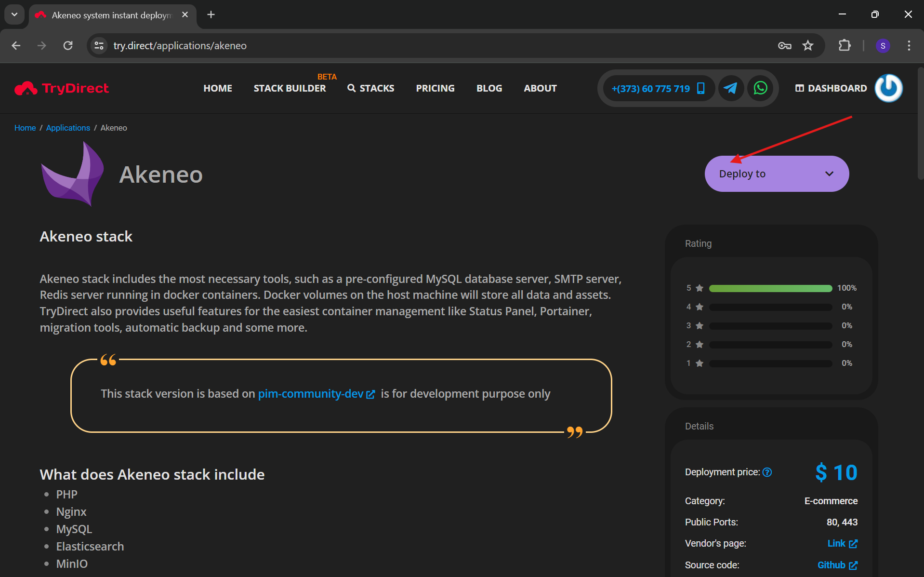
Task: Click the external icon beside Github
Action: click(853, 565)
